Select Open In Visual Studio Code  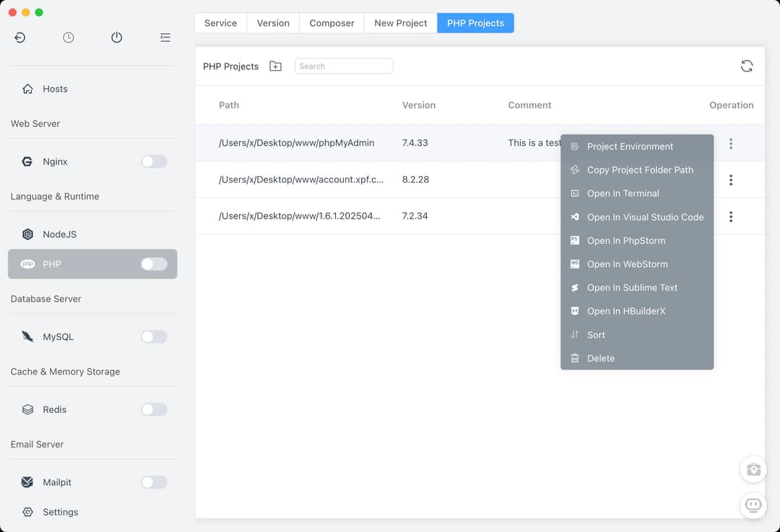pos(637,217)
